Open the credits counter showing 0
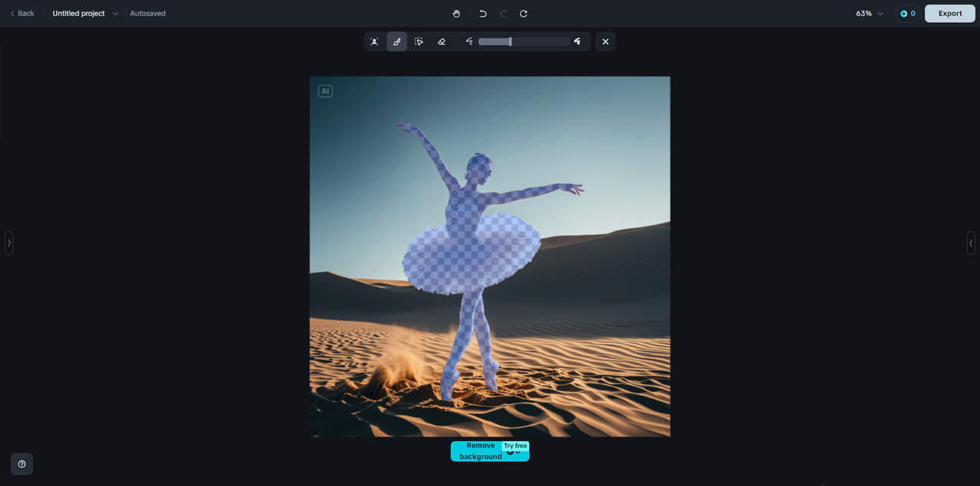980x486 pixels. (x=907, y=14)
